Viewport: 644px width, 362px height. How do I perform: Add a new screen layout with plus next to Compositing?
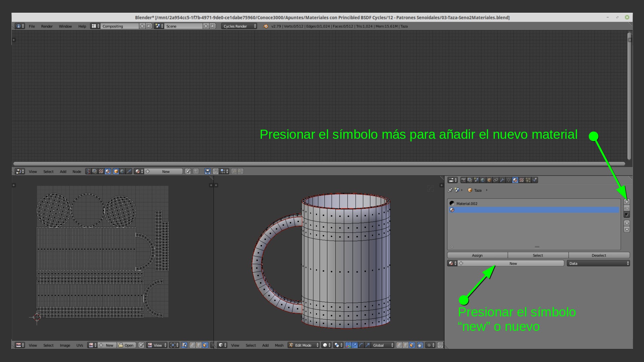142,26
